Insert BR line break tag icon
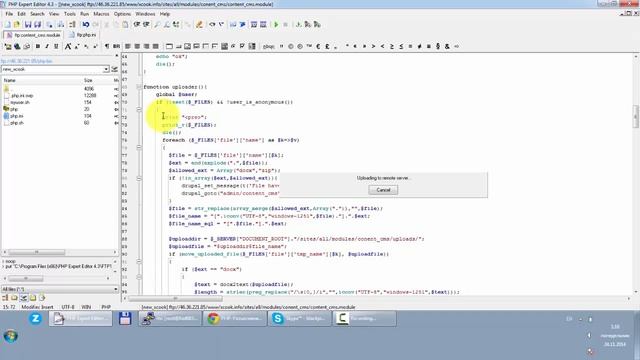The width and height of the screenshot is (640, 360). (x=116, y=47)
